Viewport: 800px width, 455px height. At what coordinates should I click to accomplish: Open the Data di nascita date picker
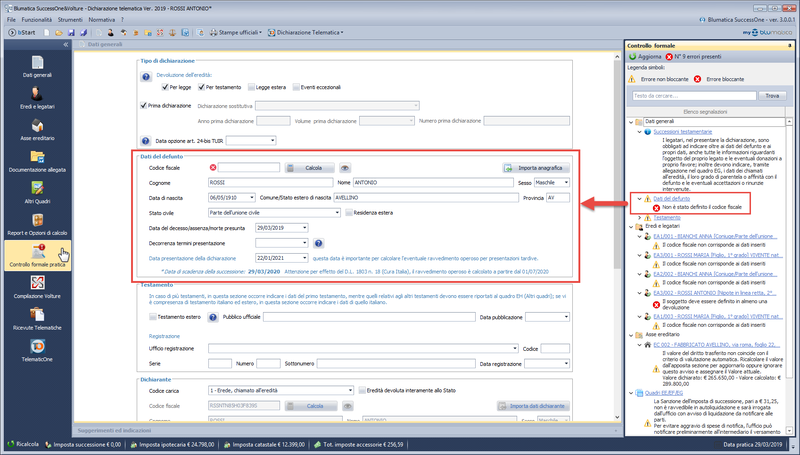(x=252, y=197)
